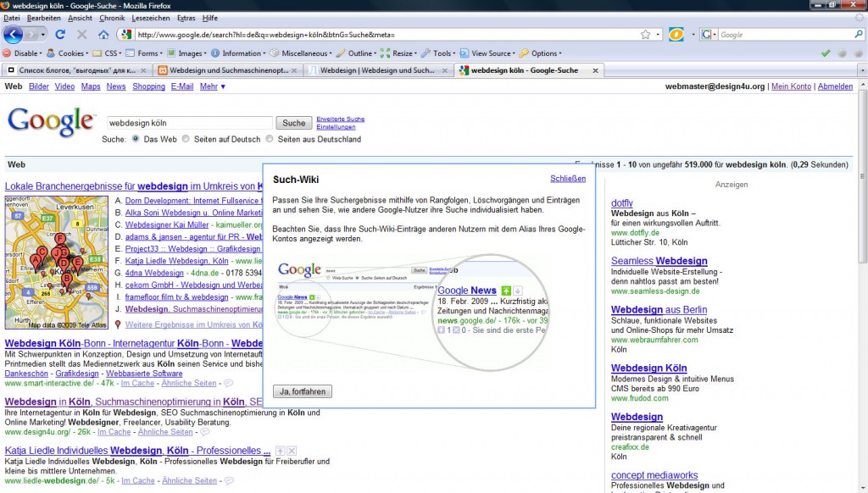
Task: Click the search magnifier icon in search box
Action: [859, 34]
